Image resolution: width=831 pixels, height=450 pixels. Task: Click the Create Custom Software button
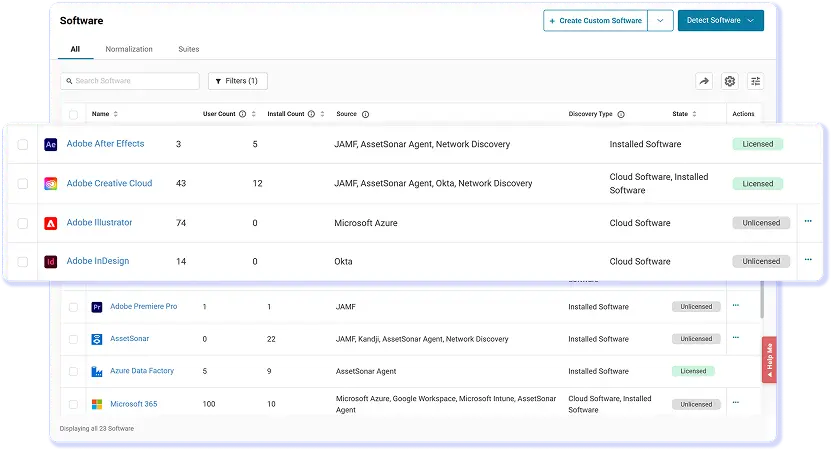595,20
